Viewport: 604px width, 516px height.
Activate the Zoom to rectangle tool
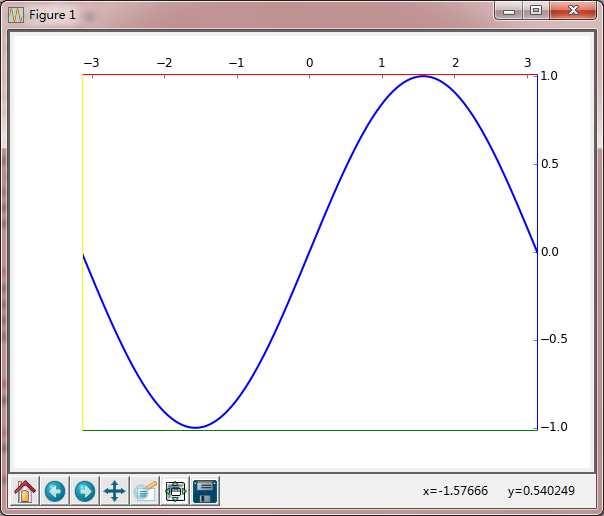pos(145,491)
